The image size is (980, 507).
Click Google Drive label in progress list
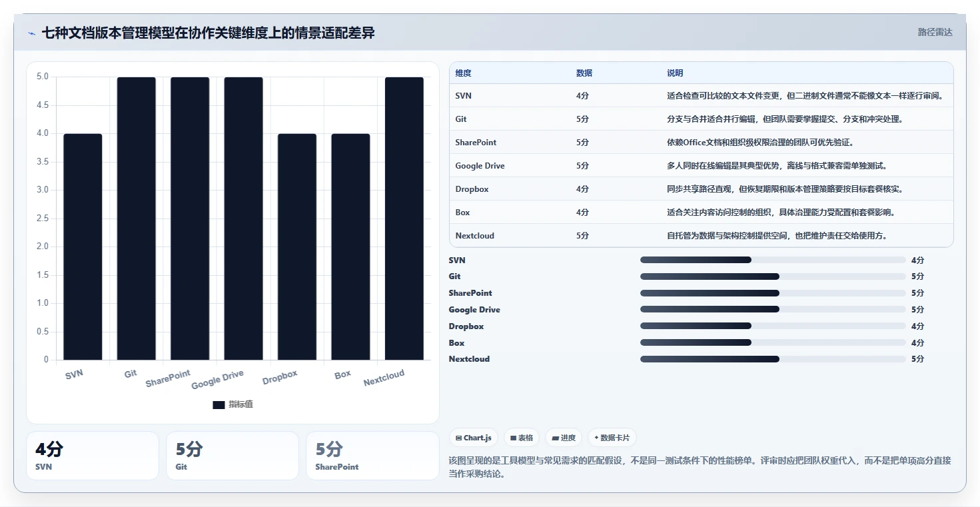click(474, 310)
